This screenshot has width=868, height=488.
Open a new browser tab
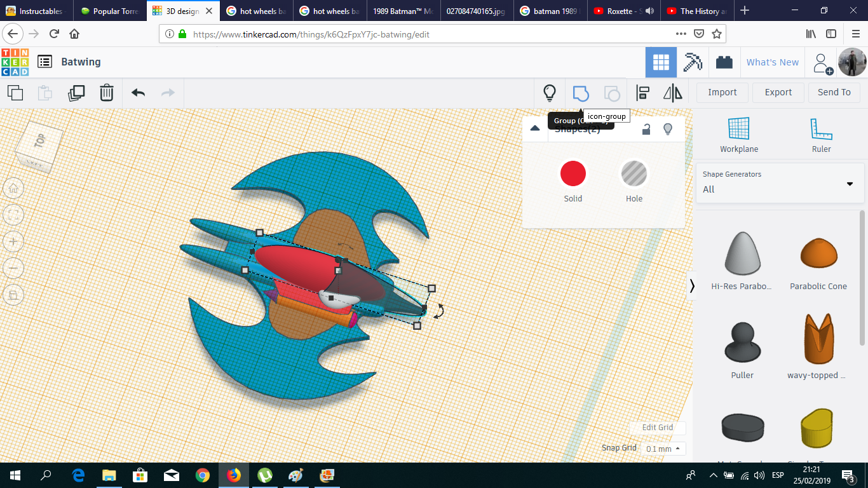point(745,11)
